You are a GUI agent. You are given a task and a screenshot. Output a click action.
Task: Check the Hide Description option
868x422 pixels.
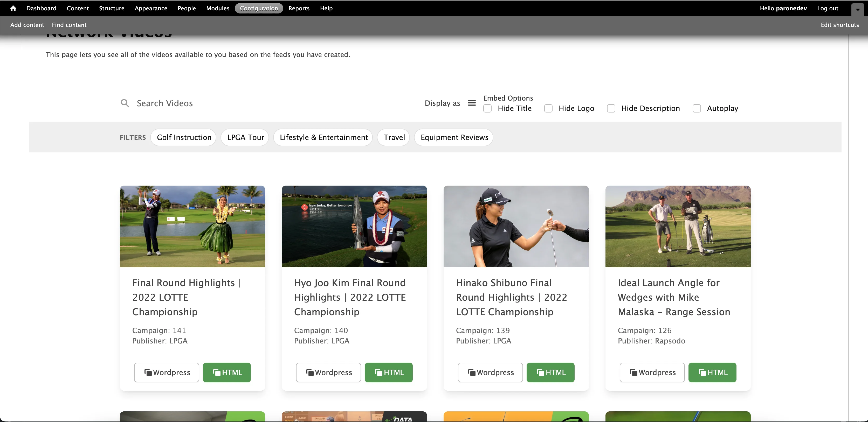click(x=611, y=108)
